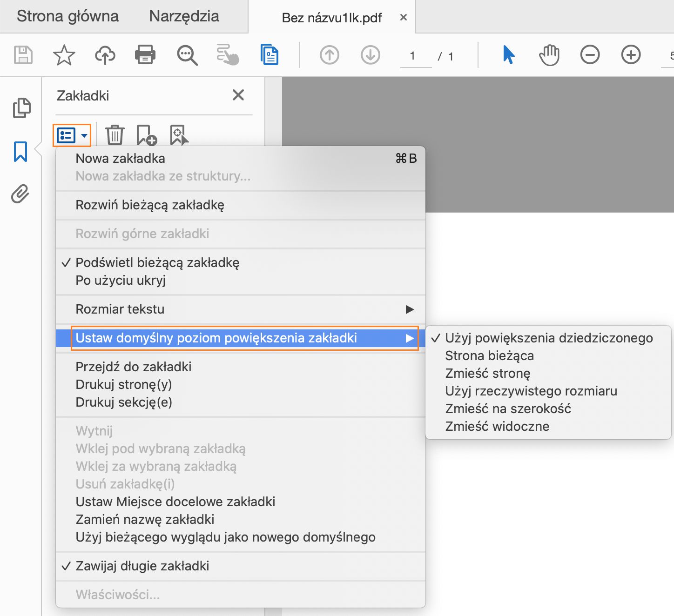
Task: Open the page thumbnails sidebar icon
Action: coord(21,108)
